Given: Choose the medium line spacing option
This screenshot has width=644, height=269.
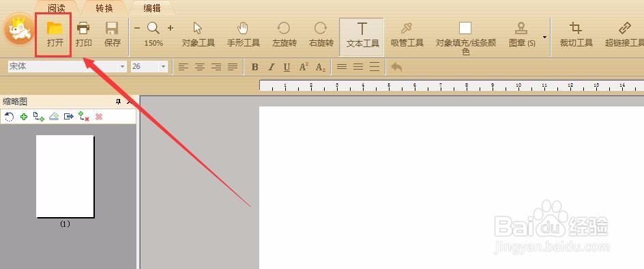Looking at the screenshot, I should [358, 67].
